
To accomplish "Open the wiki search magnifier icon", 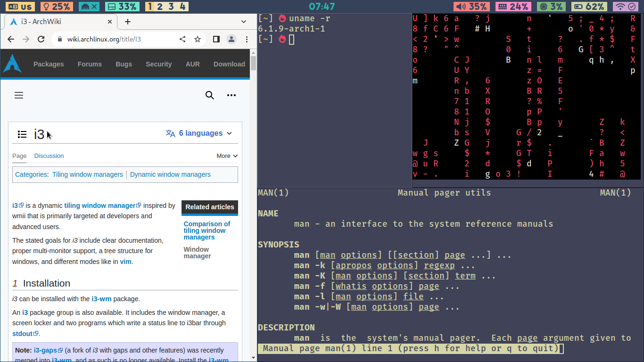I will pos(210,95).
